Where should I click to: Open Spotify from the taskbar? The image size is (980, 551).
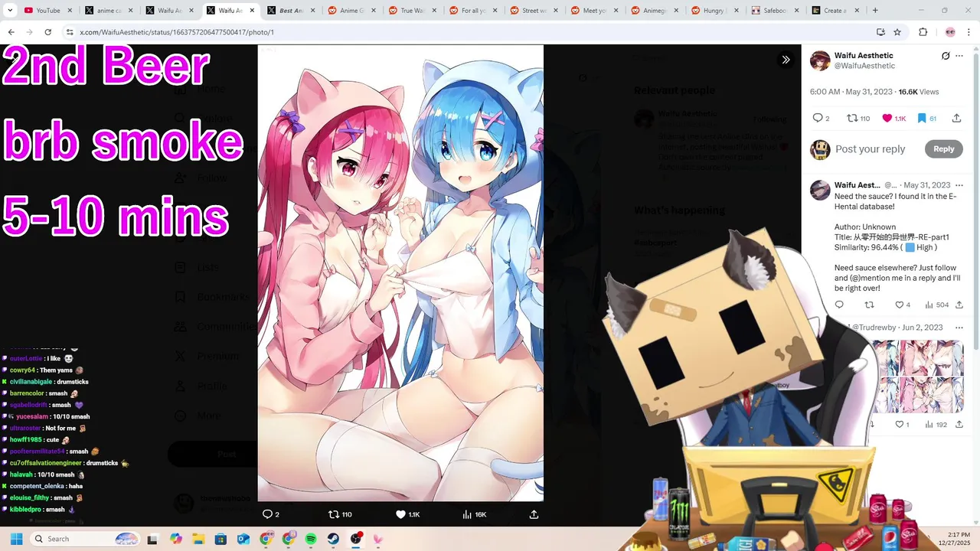[x=311, y=539]
